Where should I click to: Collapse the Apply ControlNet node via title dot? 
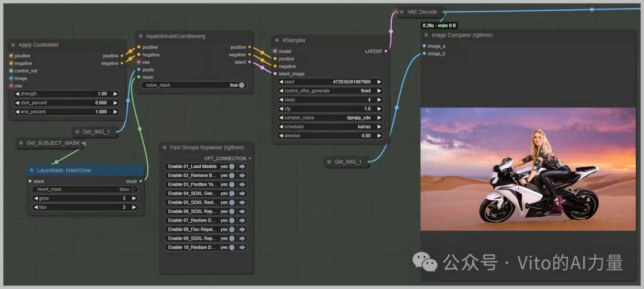coord(13,45)
